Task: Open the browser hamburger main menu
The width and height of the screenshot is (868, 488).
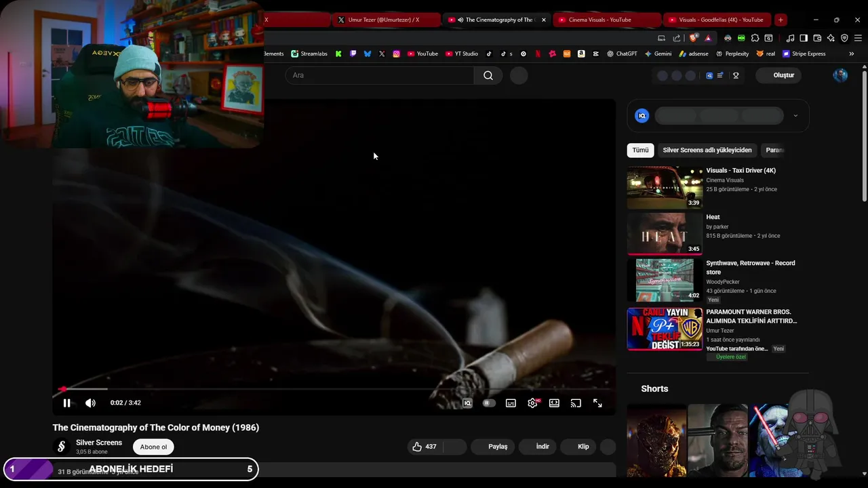Action: point(858,38)
